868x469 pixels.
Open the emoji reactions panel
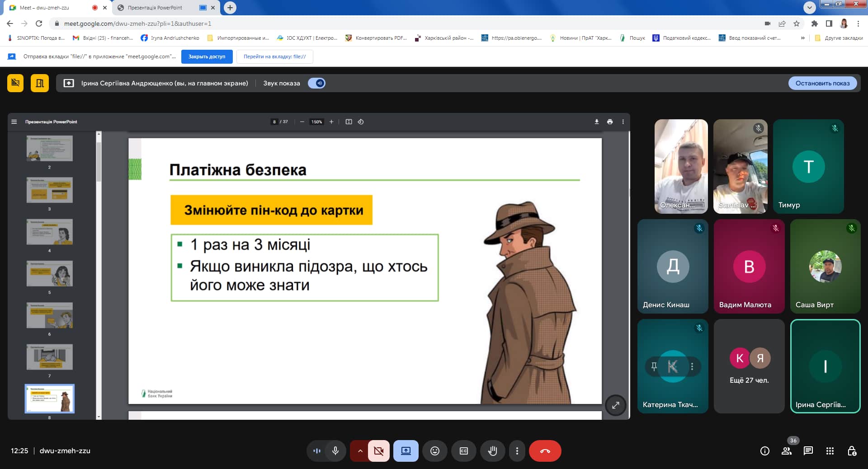pyautogui.click(x=434, y=451)
